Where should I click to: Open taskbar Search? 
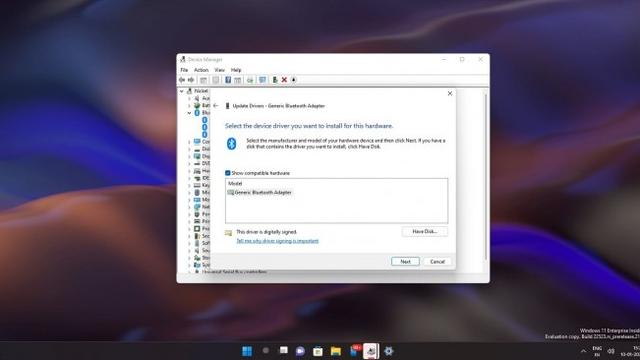coord(265,351)
